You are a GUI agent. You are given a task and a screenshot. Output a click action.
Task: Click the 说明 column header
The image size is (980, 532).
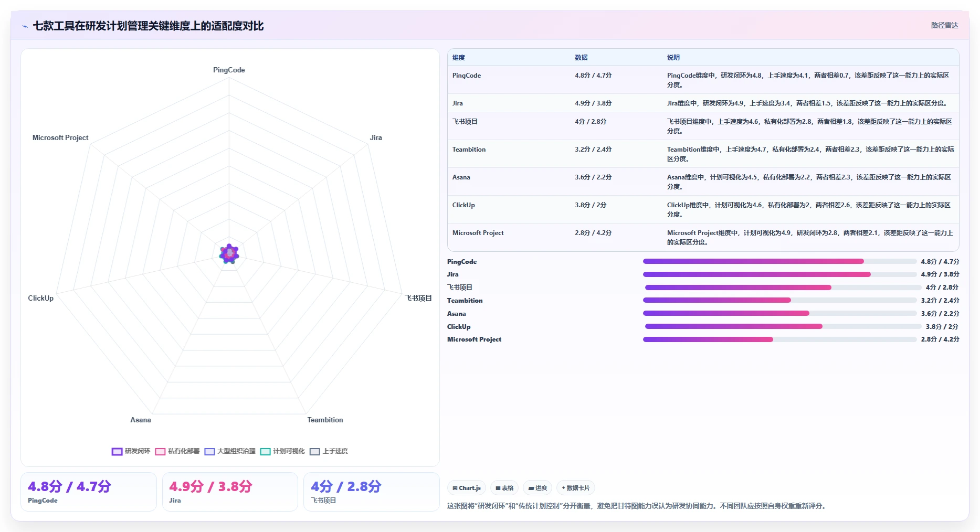673,58
